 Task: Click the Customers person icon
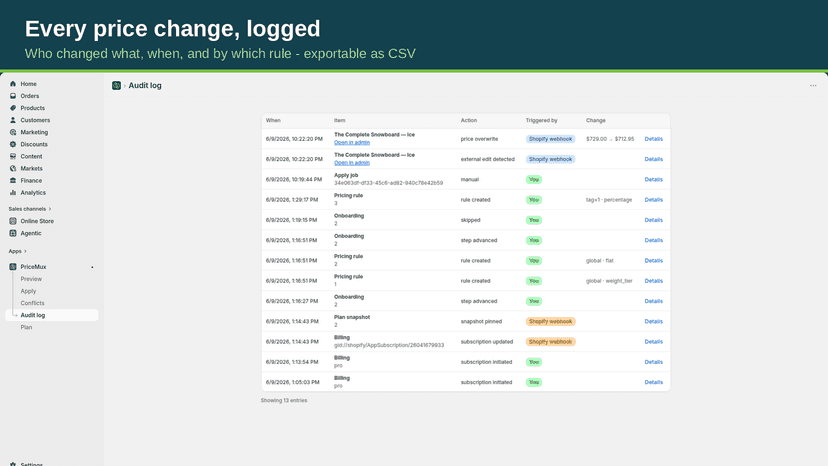pos(13,120)
